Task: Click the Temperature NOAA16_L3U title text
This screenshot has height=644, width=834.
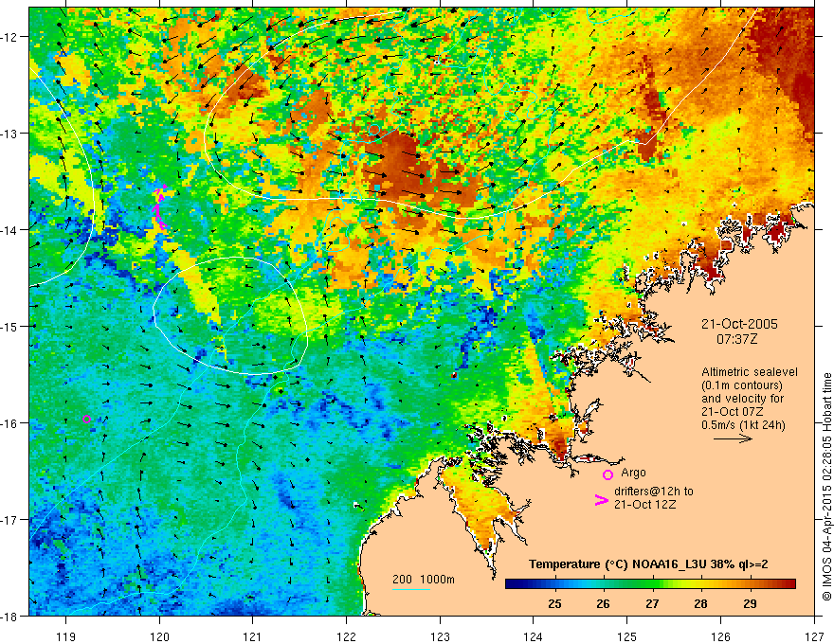Action: coord(648,564)
